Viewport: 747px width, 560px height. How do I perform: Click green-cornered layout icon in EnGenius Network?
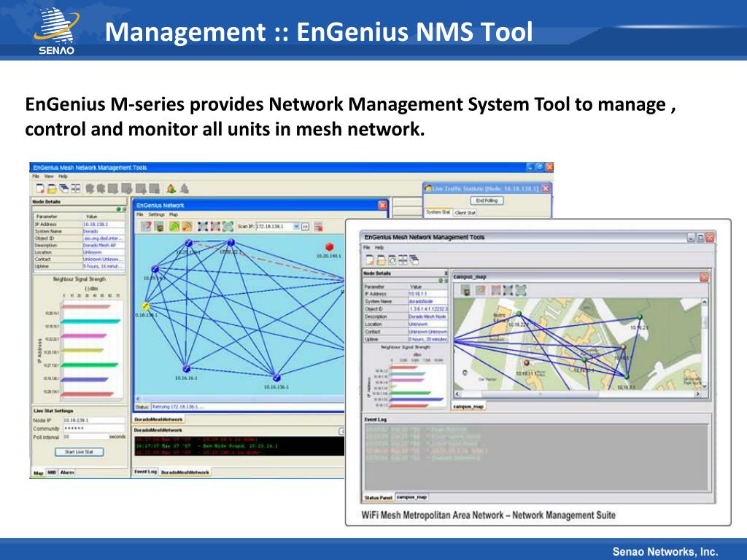[x=228, y=226]
